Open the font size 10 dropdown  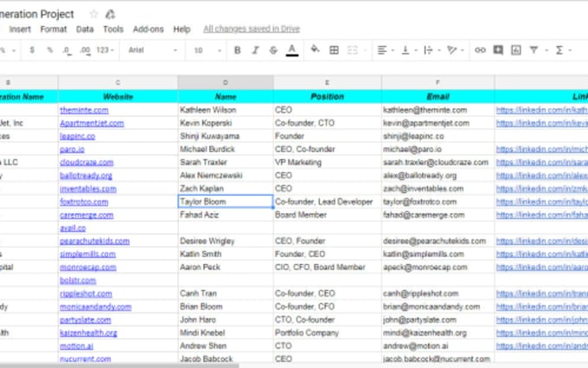(208, 50)
